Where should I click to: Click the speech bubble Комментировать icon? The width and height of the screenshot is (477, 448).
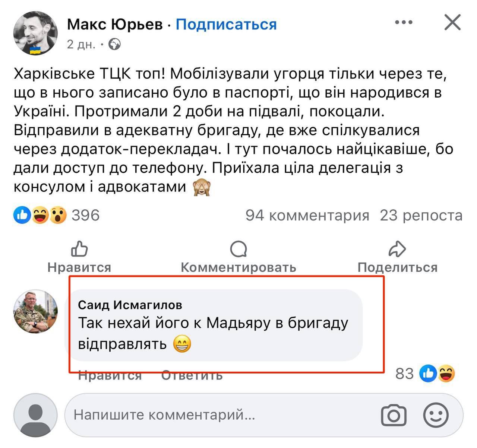pyautogui.click(x=238, y=249)
